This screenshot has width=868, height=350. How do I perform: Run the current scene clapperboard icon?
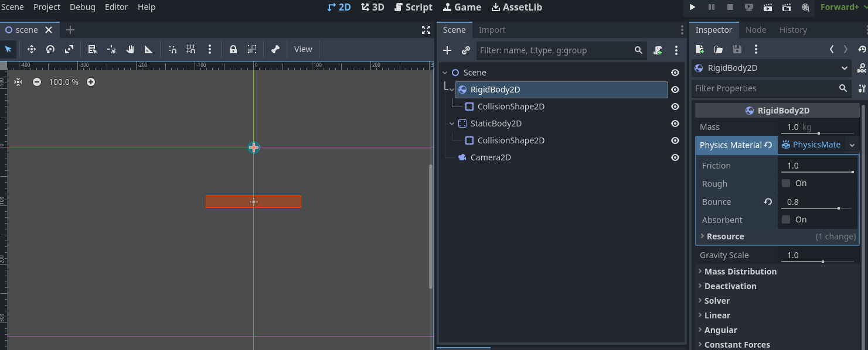(768, 8)
